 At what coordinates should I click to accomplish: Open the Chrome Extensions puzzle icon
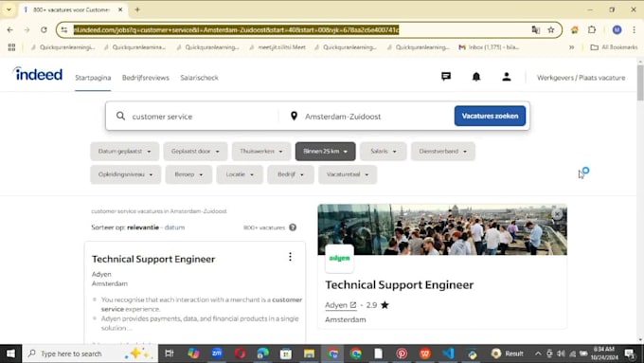pyautogui.click(x=592, y=29)
